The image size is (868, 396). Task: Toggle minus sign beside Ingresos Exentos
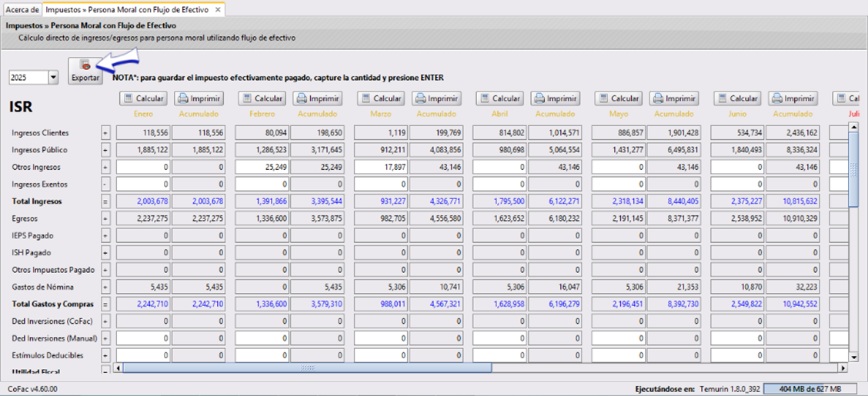(x=105, y=185)
